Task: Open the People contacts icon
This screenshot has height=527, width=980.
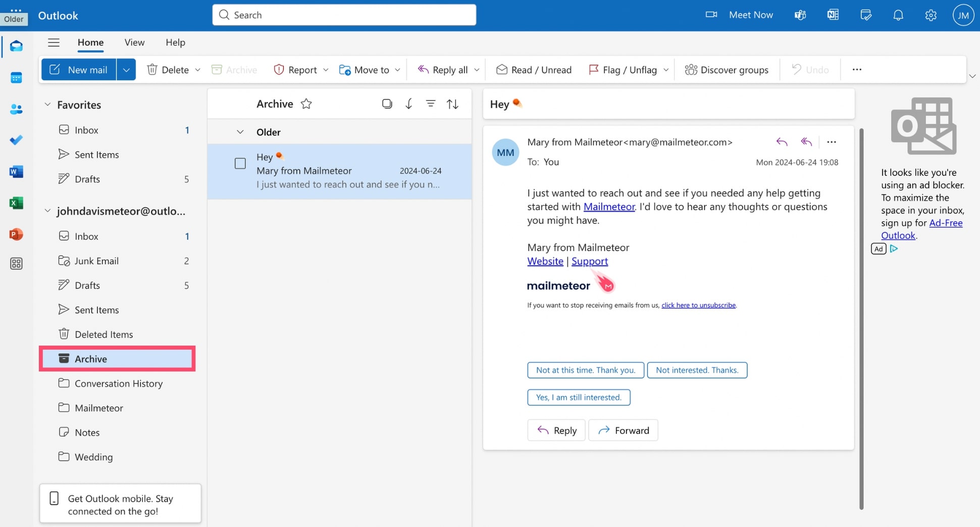Action: (x=16, y=109)
